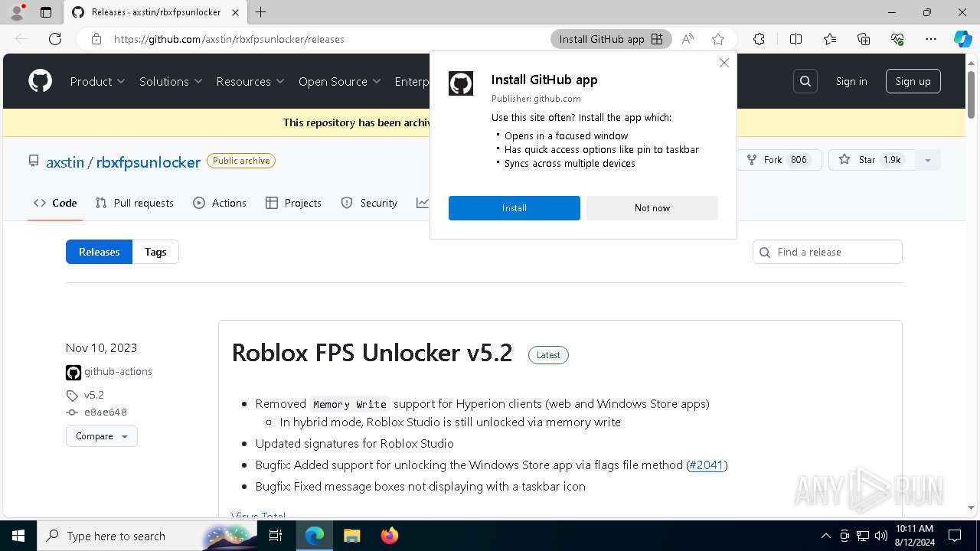Open Edge Settings and more menu

click(931, 39)
